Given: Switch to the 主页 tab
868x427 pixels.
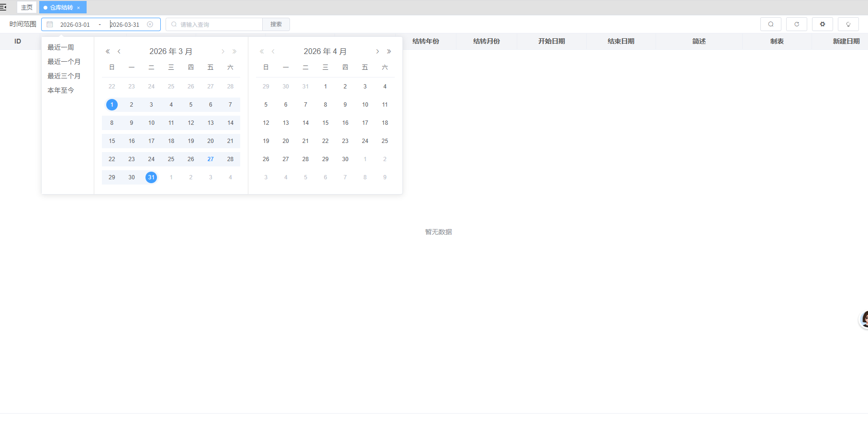Looking at the screenshot, I should (27, 8).
